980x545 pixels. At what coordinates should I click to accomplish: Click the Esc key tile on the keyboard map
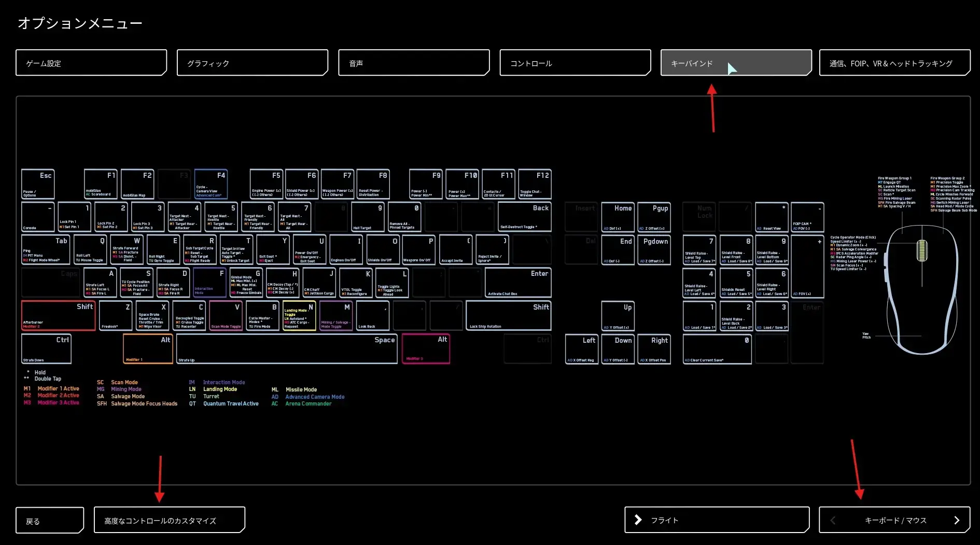tap(38, 184)
